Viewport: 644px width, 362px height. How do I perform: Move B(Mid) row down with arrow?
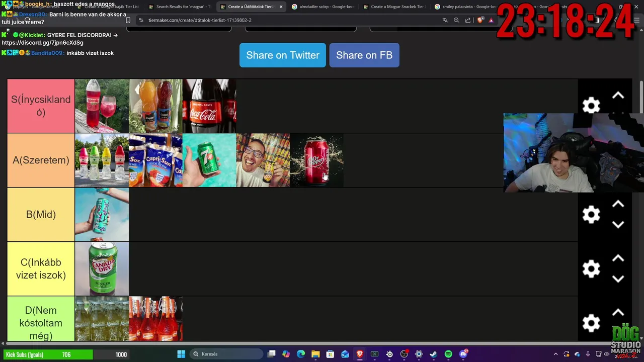[x=618, y=225]
